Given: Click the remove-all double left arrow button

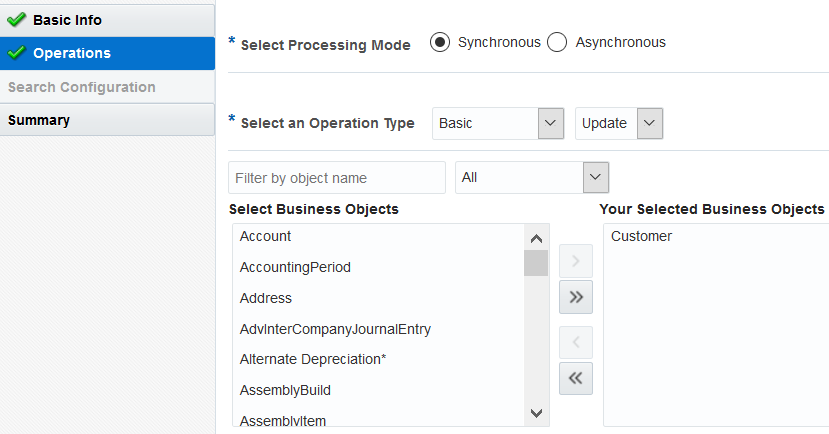Looking at the screenshot, I should coord(576,378).
